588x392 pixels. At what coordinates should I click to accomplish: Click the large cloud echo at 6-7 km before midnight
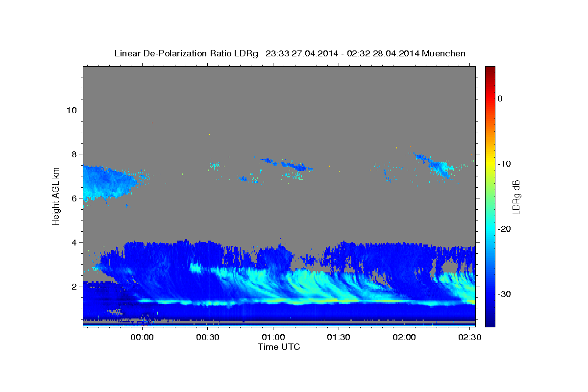pyautogui.click(x=108, y=182)
